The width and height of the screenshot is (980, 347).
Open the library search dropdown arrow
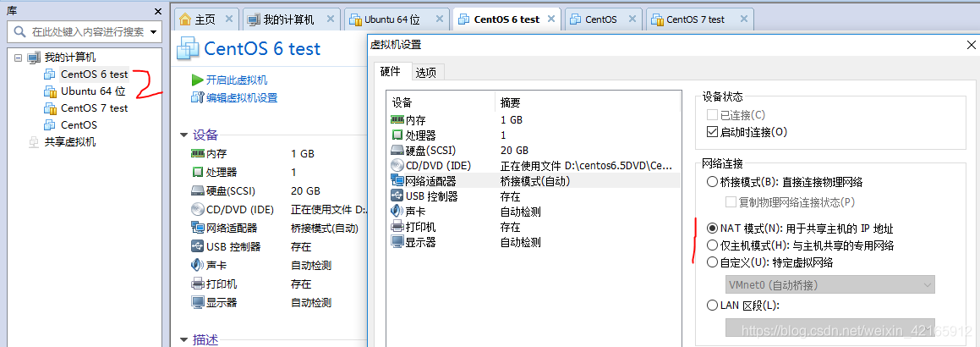(x=153, y=32)
